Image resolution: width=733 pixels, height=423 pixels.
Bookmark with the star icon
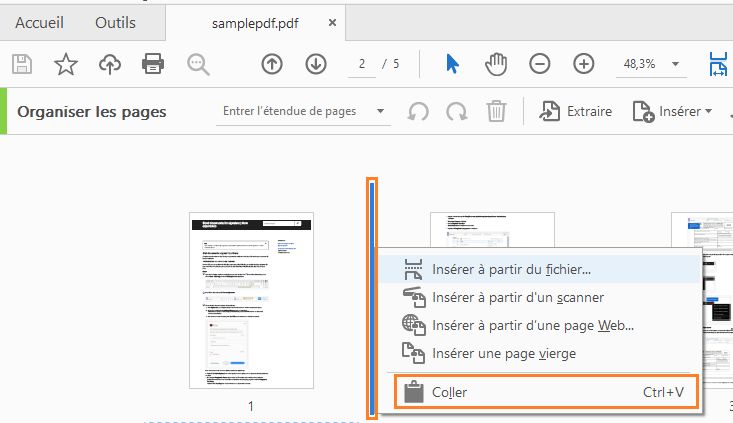[x=65, y=64]
